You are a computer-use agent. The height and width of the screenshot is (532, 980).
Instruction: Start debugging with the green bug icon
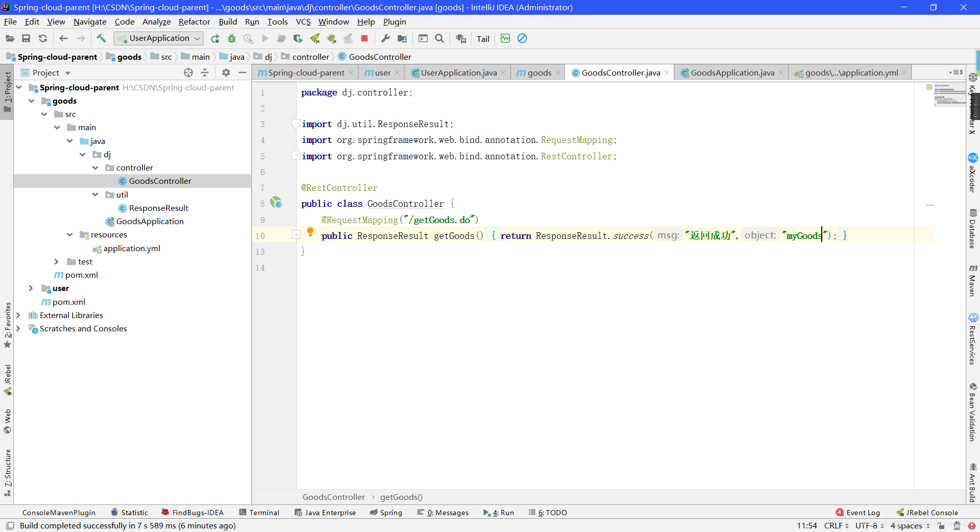point(232,38)
